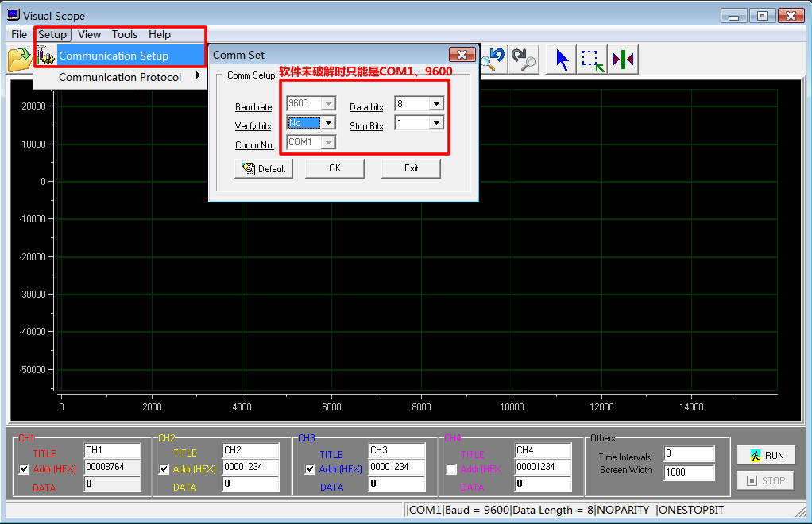The image size is (812, 524).
Task: Click the Communication Setup menu icon
Action: tap(46, 56)
